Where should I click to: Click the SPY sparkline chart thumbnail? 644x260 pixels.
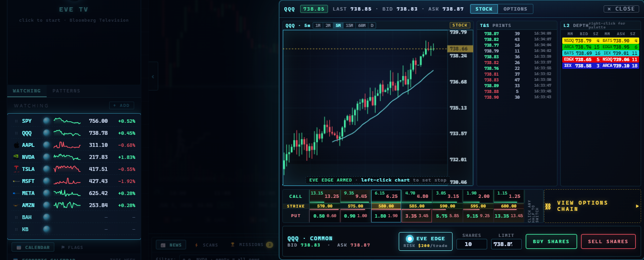(x=67, y=121)
